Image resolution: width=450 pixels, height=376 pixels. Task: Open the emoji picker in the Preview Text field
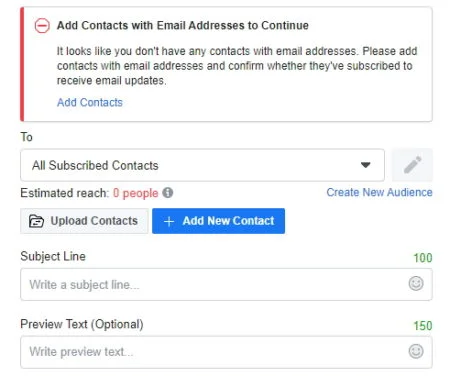pos(416,351)
